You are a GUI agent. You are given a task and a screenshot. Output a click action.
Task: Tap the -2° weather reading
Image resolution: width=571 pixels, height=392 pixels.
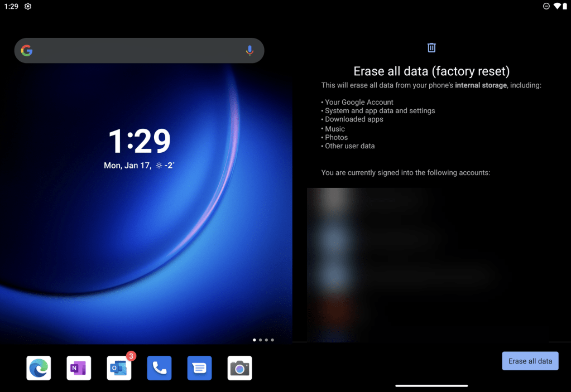point(165,166)
